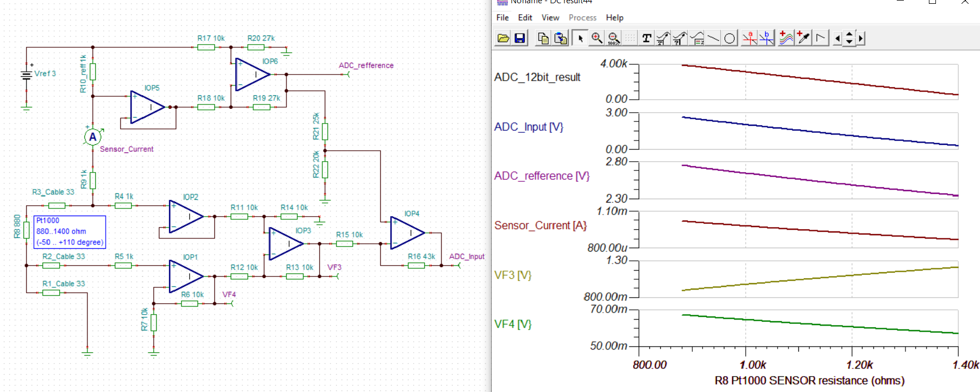Click the 'R20 27k' resistor label

tap(261, 38)
